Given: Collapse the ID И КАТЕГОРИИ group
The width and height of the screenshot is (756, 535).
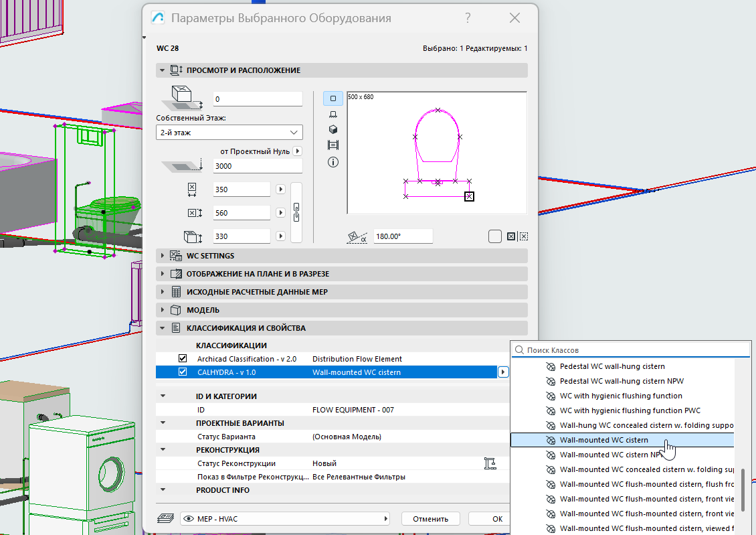Looking at the screenshot, I should (163, 396).
